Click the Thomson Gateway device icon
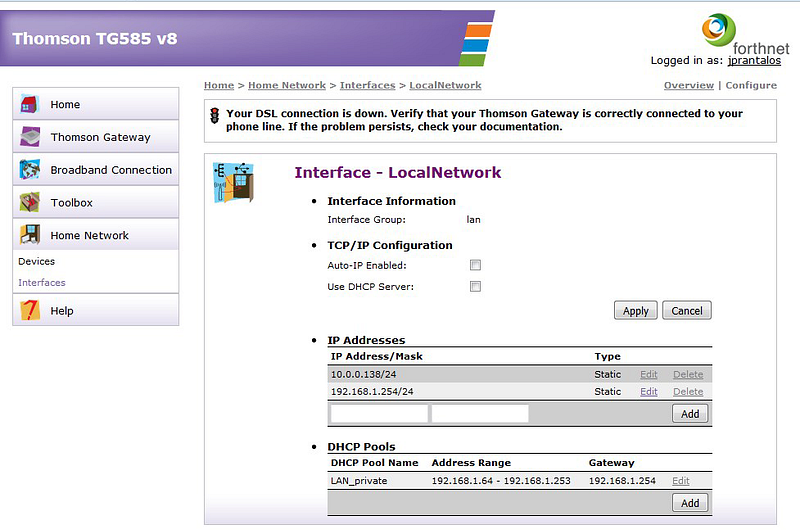This screenshot has height=530, width=800. pyautogui.click(x=30, y=137)
